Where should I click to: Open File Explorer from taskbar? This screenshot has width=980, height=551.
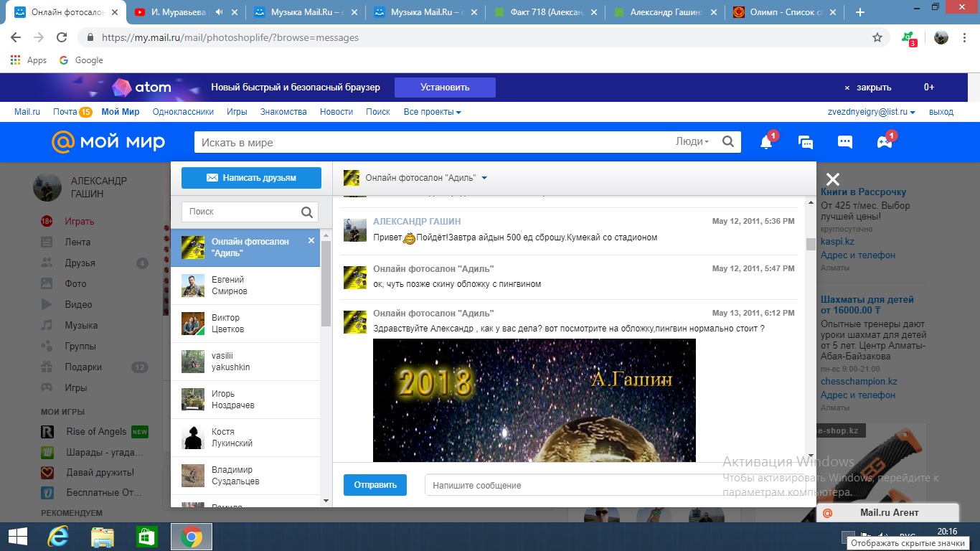click(102, 537)
